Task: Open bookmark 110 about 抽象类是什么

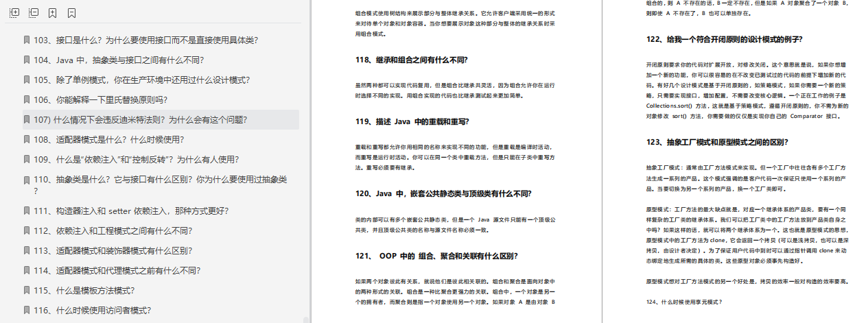Action: 161,184
